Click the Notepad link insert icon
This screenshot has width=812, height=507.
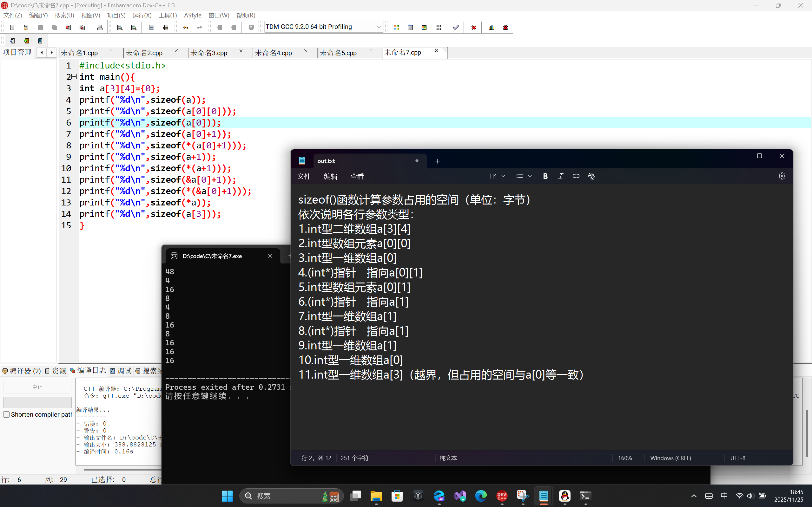[576, 176]
